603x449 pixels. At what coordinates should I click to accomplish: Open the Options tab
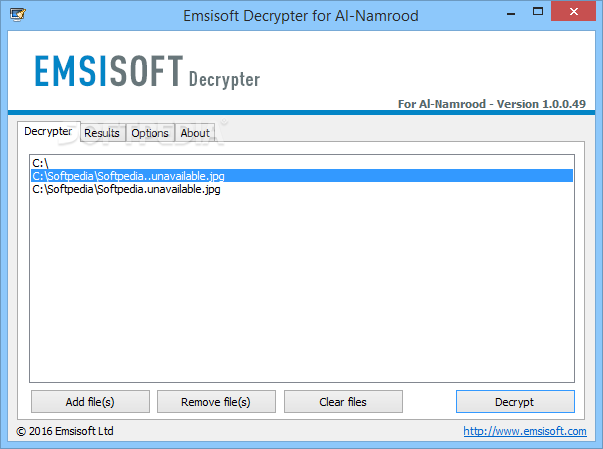pos(150,133)
